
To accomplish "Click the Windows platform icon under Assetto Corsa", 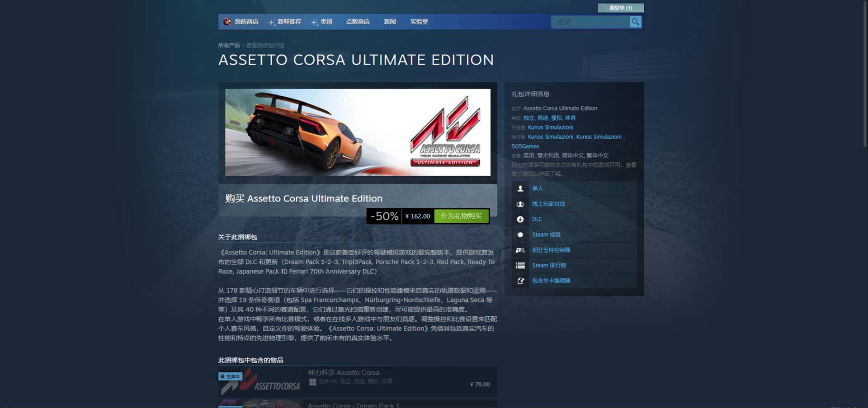I will pos(312,382).
